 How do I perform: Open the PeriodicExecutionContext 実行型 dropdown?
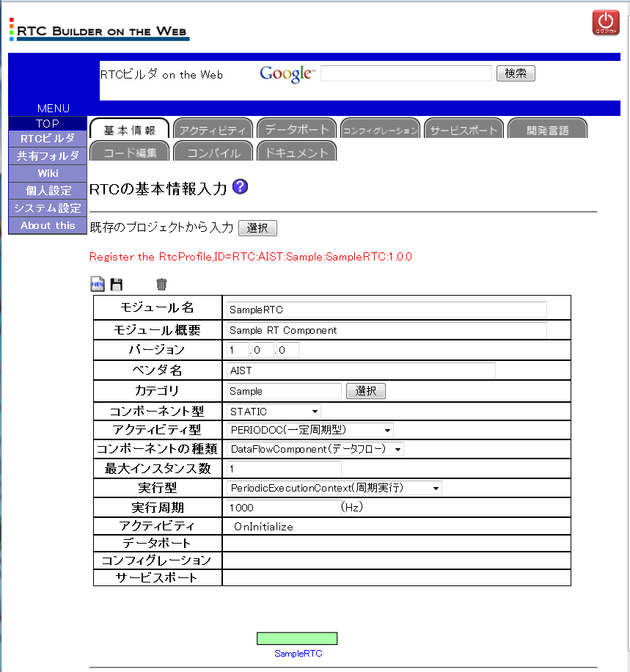pos(334,488)
